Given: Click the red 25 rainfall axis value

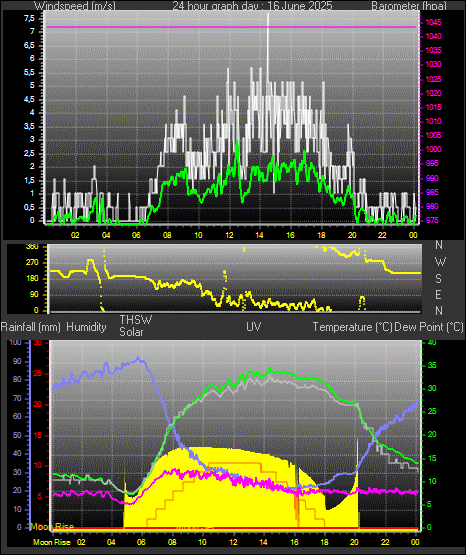Looking at the screenshot, I should [38, 373].
